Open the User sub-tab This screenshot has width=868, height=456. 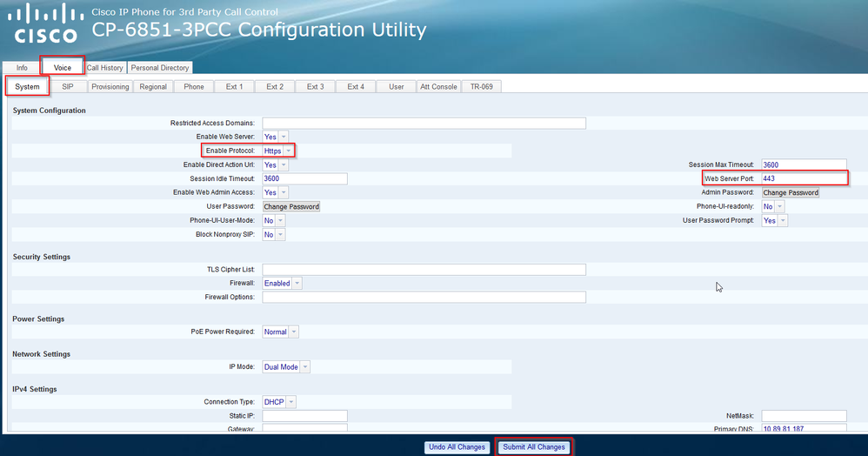(x=397, y=86)
